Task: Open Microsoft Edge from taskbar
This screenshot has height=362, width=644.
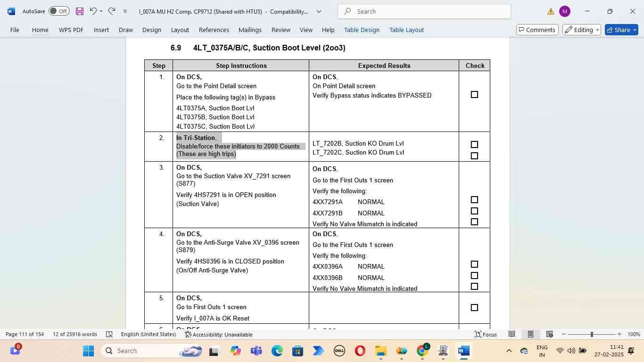Action: [x=277, y=351]
